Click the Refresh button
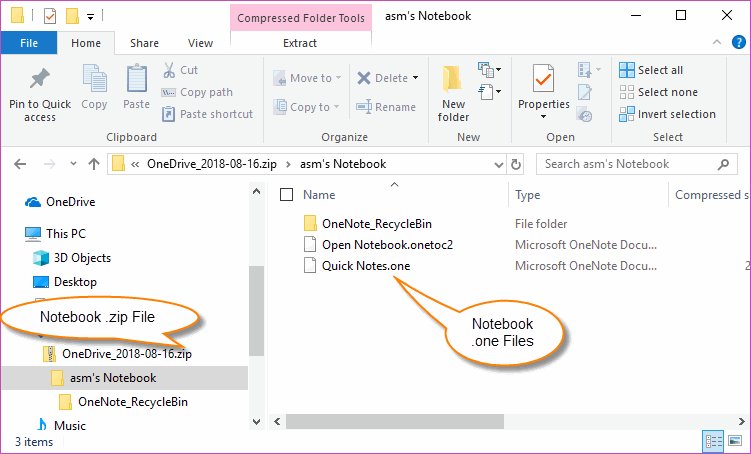Image resolution: width=751 pixels, height=454 pixels. [516, 164]
